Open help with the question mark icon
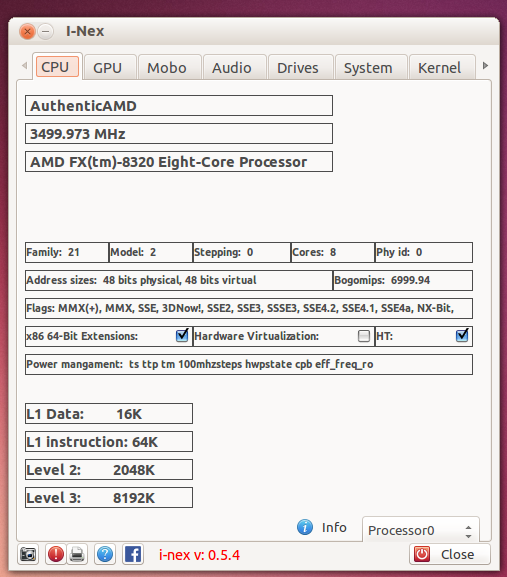 pos(105,554)
